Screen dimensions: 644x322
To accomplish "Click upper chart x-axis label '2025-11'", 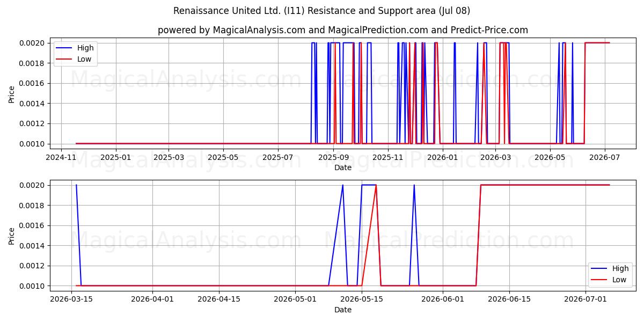I will click(x=387, y=158).
